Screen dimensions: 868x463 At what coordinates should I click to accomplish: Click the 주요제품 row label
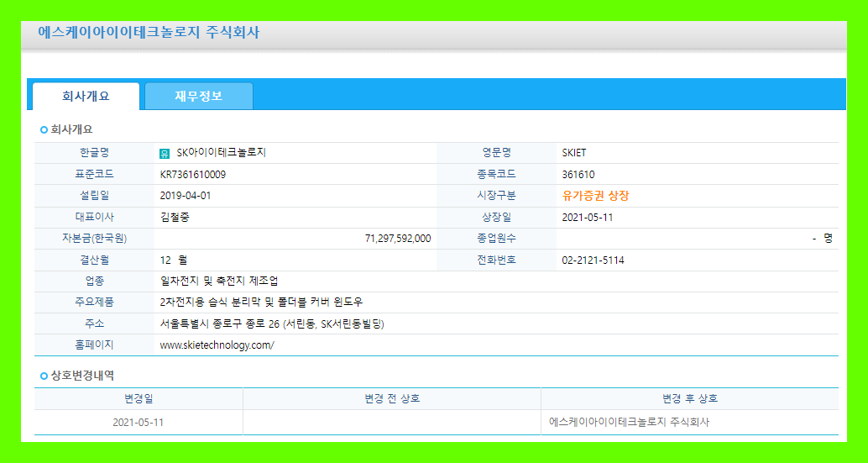[95, 303]
